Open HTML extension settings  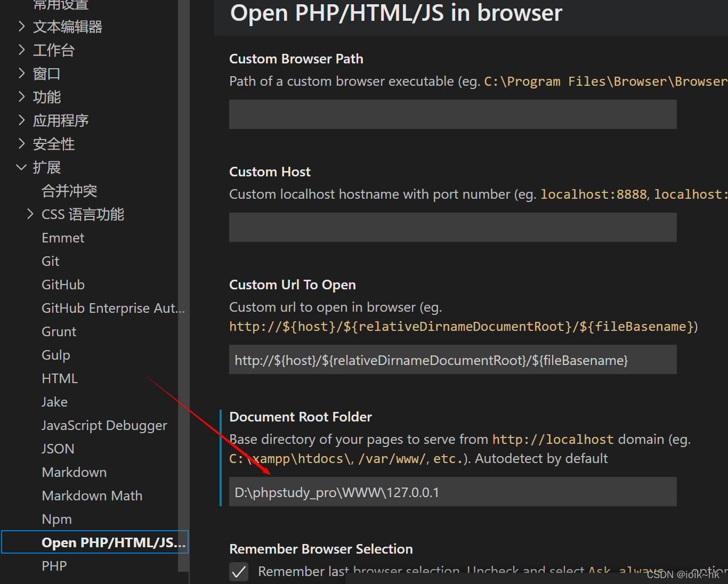pos(60,378)
